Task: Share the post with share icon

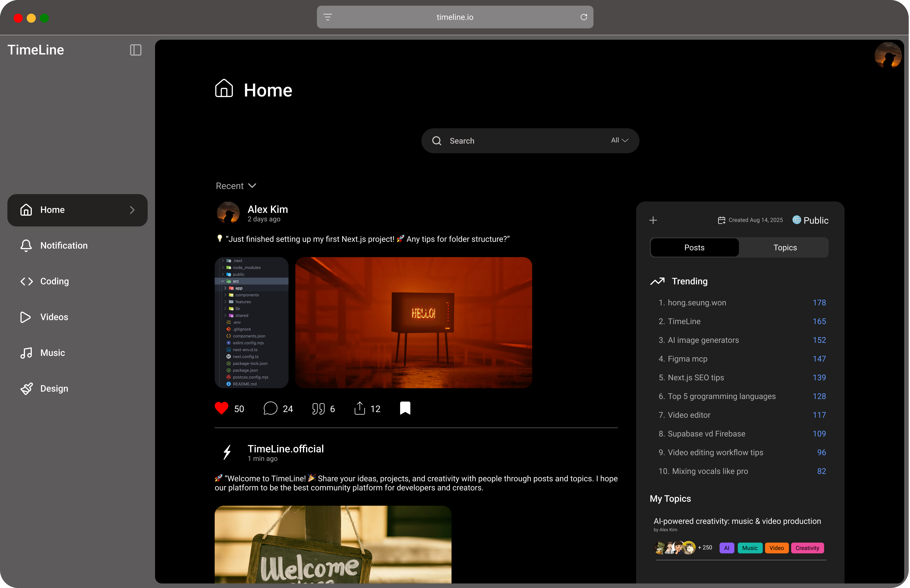Action: tap(360, 408)
